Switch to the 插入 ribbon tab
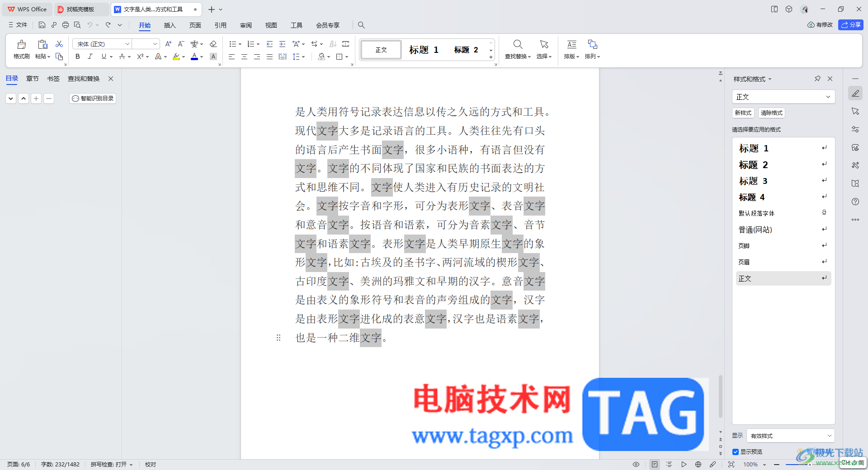Viewport: 868px width, 470px height. point(170,25)
